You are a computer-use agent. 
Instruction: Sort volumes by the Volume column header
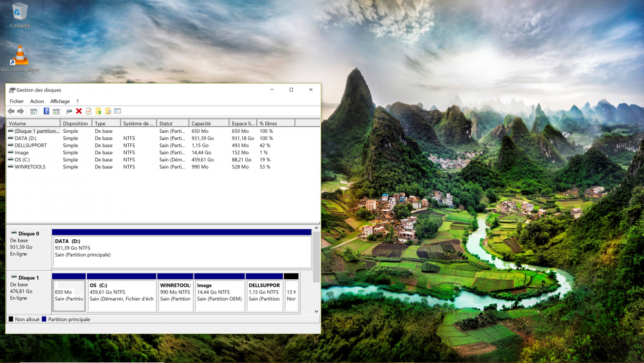point(32,123)
